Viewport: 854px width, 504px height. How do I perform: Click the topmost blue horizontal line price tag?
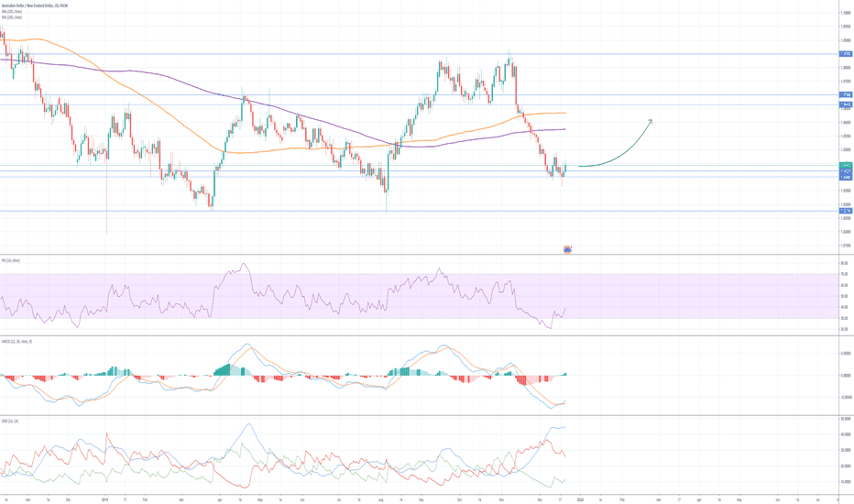[x=847, y=55]
